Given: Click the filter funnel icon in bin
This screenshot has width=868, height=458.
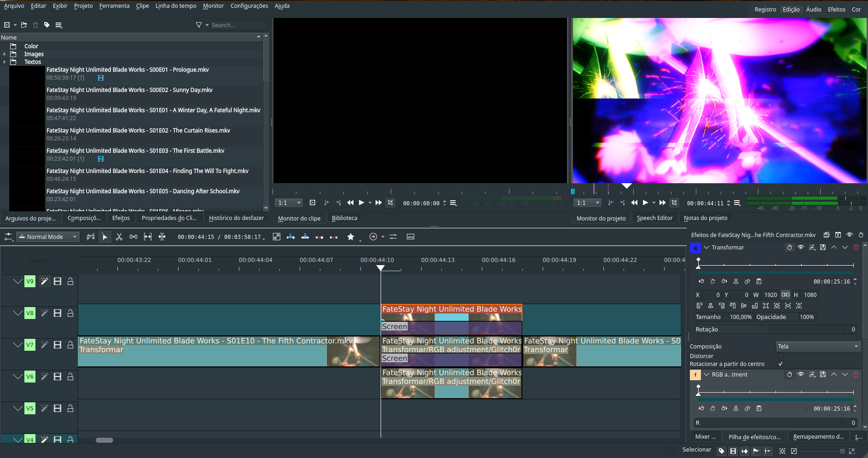Looking at the screenshot, I should pos(199,25).
